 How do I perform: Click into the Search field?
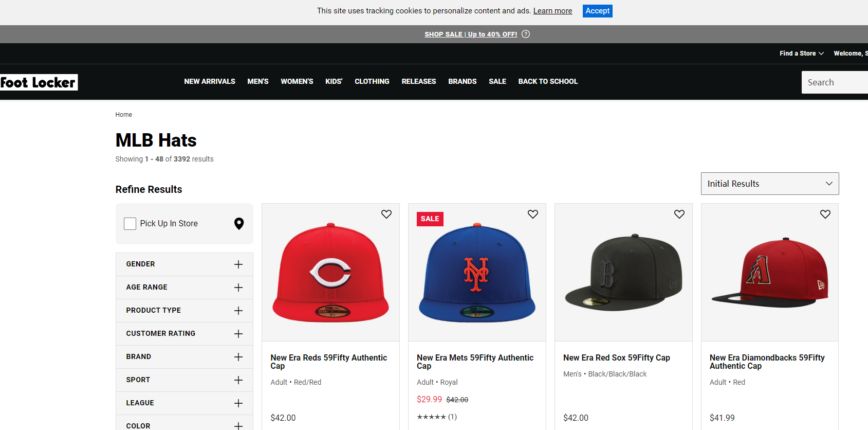834,82
